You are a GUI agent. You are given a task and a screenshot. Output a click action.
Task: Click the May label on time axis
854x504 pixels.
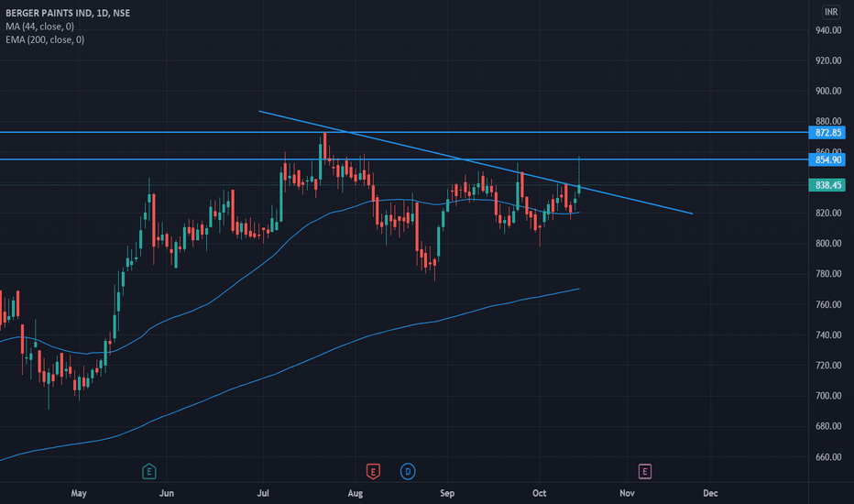[79, 493]
